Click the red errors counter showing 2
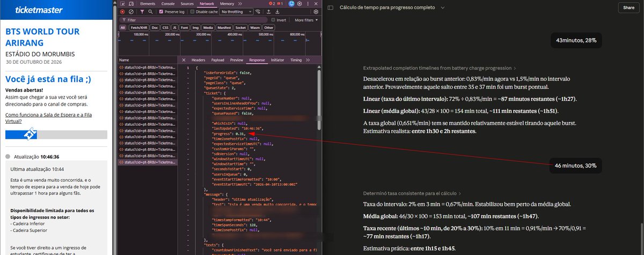Viewport: 644px width, 255px height. 272,4
